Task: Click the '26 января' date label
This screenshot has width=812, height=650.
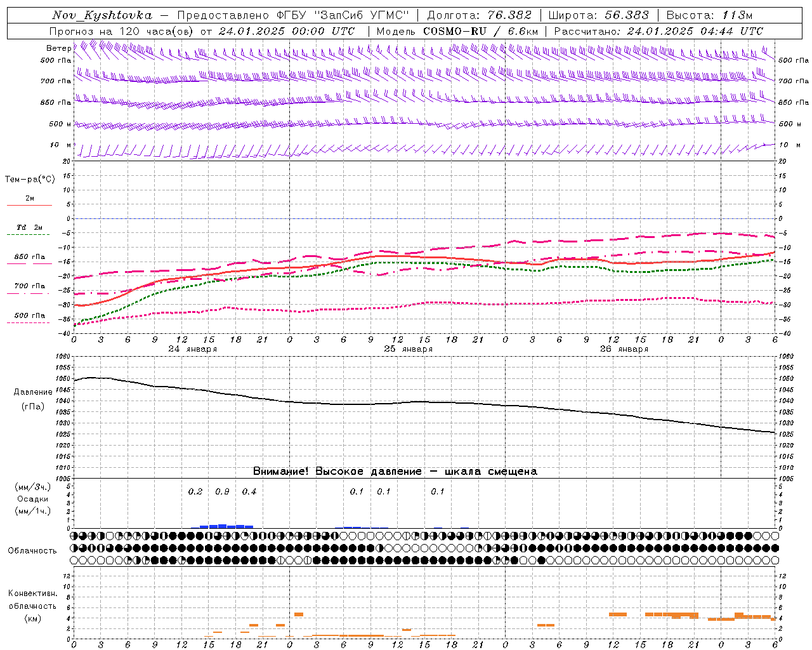Action: pos(624,349)
